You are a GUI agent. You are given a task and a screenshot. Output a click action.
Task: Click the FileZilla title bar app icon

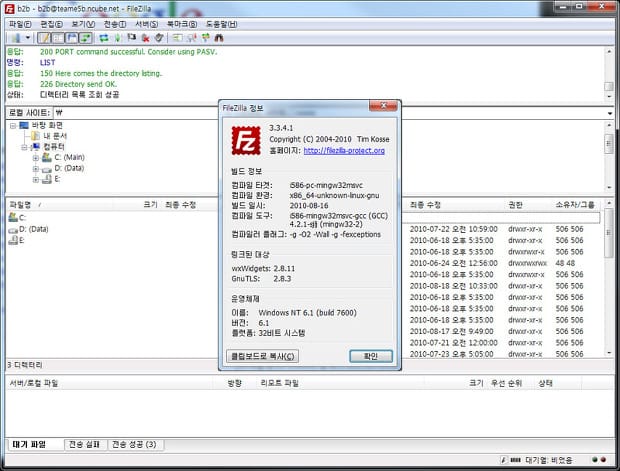[x=9, y=8]
